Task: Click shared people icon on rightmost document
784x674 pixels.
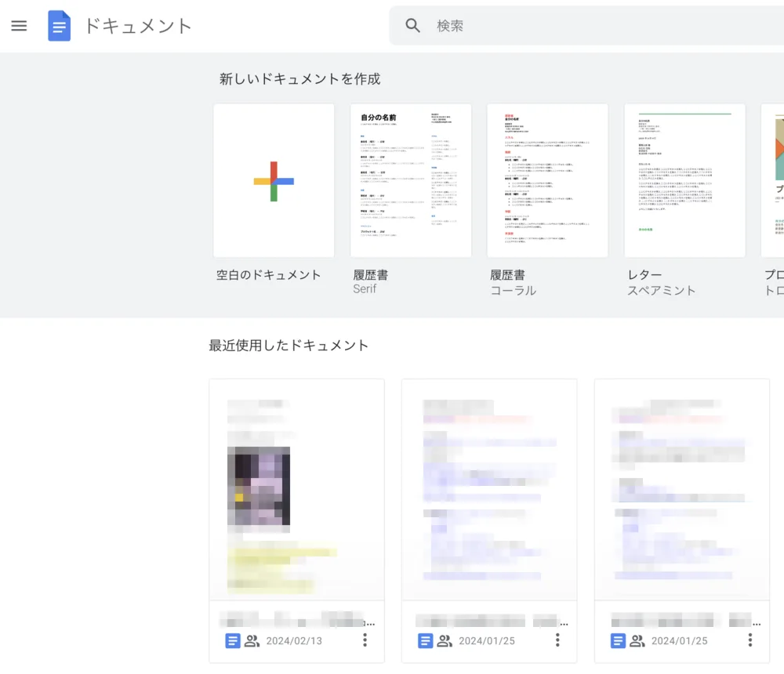Action: (x=637, y=641)
